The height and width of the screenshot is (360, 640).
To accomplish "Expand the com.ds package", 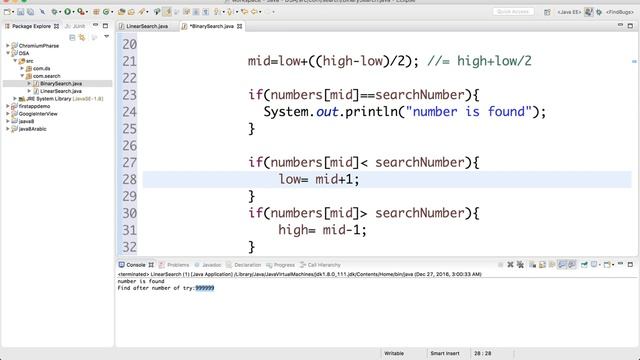I will 22,69.
